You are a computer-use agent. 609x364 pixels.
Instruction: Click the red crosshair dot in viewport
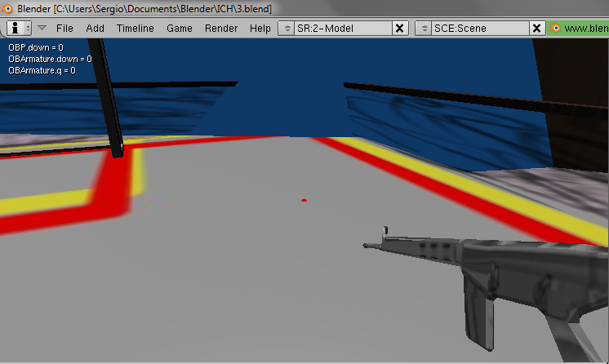tap(304, 201)
